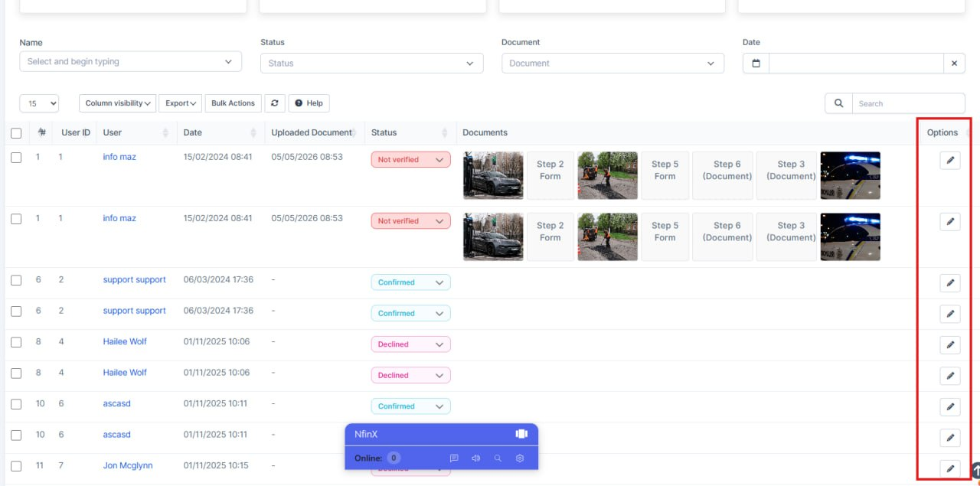Tick the first Hailee Wolf row checkbox
Viewport: 980px width, 486px height.
click(x=16, y=342)
